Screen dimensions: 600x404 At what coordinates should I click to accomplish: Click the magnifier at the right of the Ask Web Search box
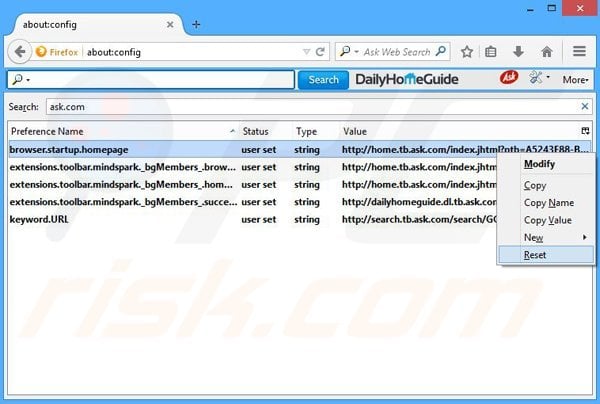pos(441,51)
